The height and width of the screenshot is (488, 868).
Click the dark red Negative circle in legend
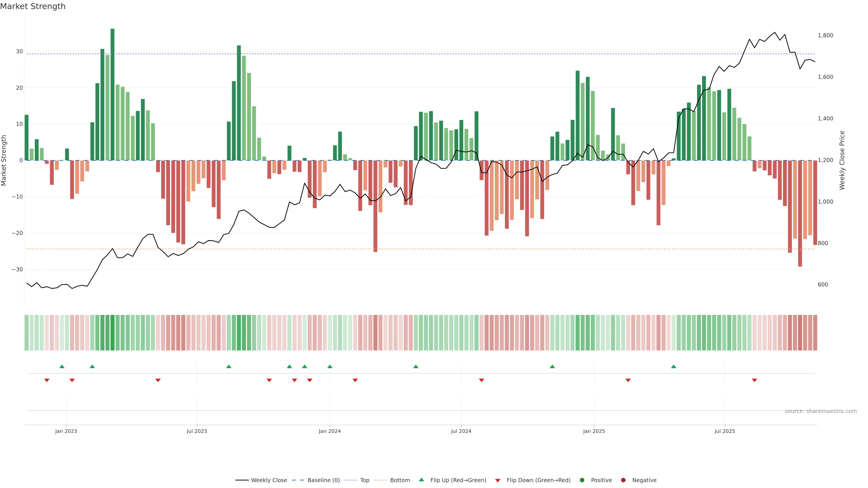coord(623,480)
